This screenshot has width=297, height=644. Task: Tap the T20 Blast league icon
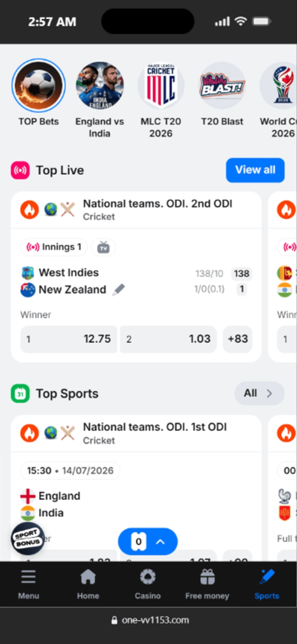[222, 85]
